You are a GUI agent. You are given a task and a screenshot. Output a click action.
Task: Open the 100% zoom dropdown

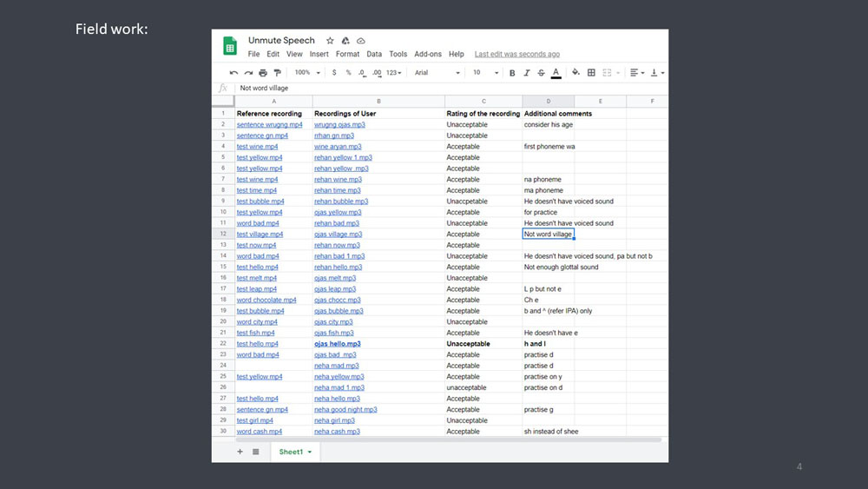(x=307, y=73)
